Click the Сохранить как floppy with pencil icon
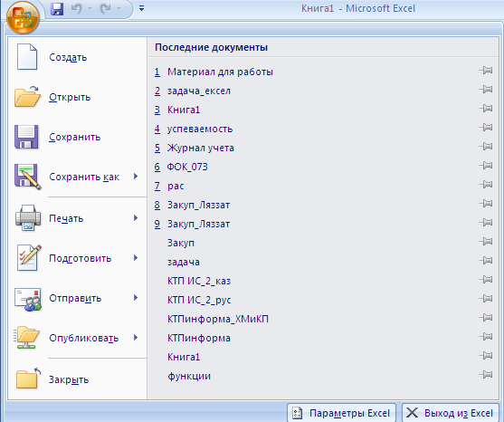504x422 pixels. point(28,177)
